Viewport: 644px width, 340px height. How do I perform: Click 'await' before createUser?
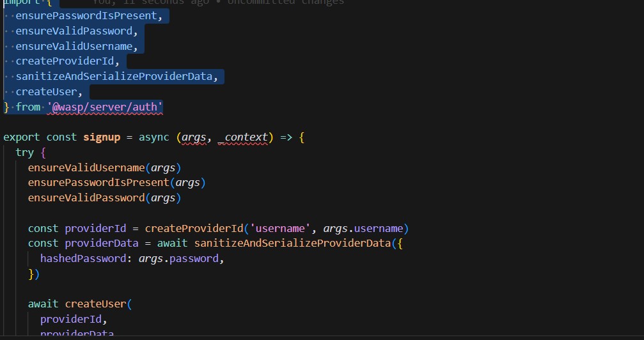pos(43,304)
